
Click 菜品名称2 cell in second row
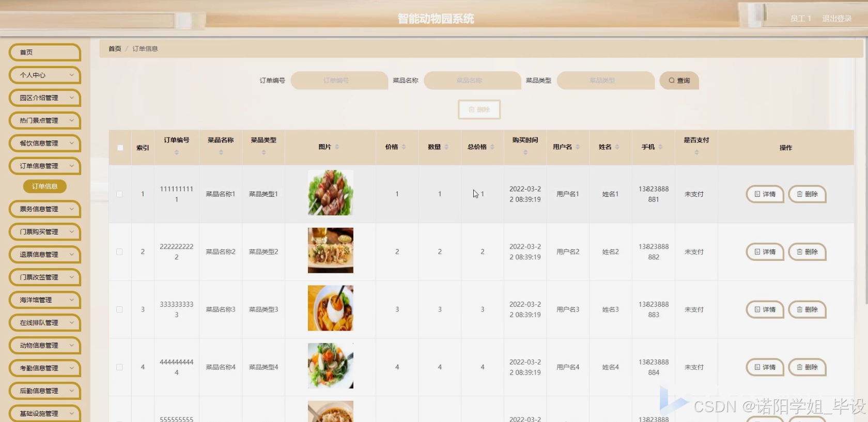point(221,252)
